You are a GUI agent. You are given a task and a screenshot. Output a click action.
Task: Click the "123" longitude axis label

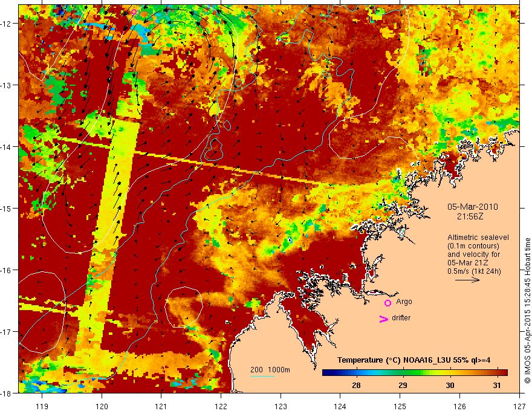[281, 406]
